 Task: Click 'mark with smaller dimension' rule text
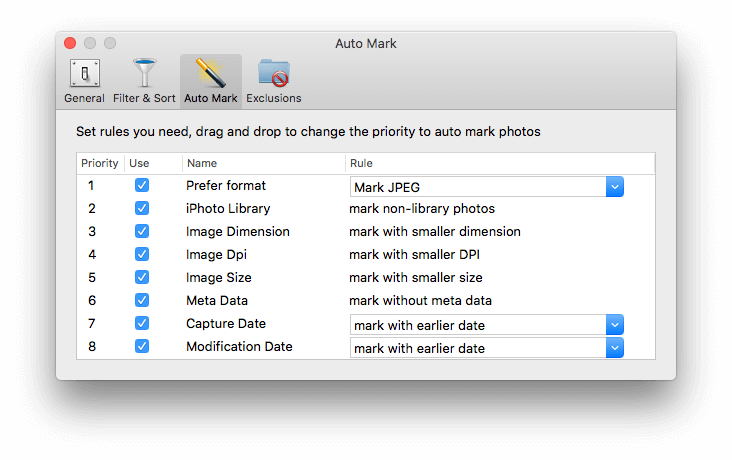click(x=435, y=232)
